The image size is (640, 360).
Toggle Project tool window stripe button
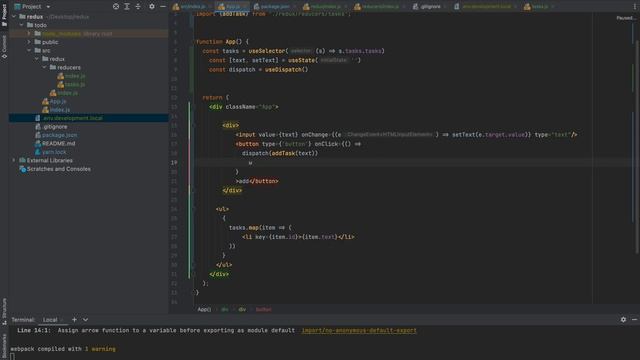(x=4, y=14)
